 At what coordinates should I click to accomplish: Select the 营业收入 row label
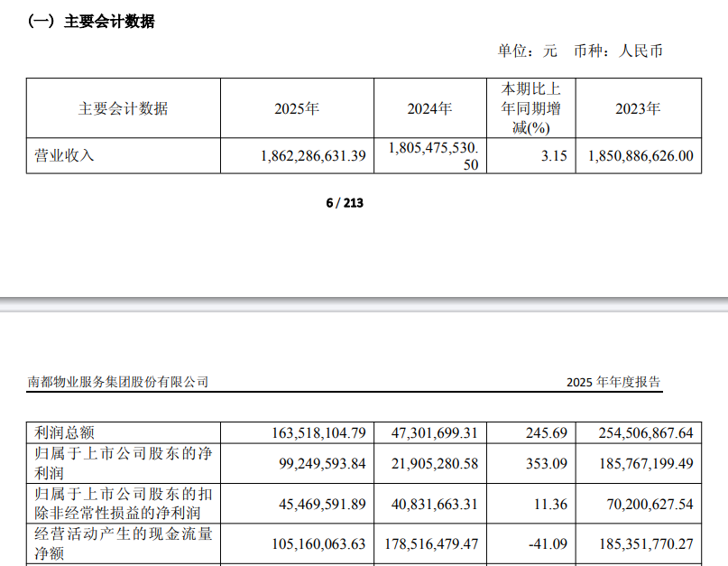click(64, 156)
